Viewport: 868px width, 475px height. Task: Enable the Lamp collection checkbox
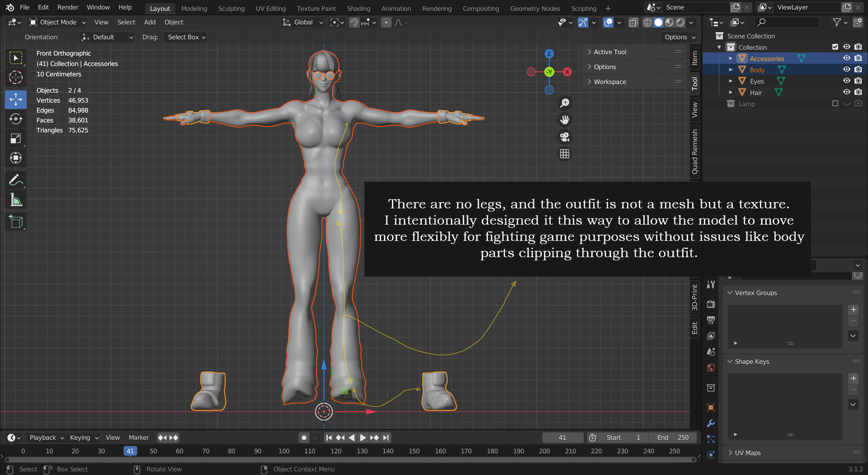(x=835, y=103)
